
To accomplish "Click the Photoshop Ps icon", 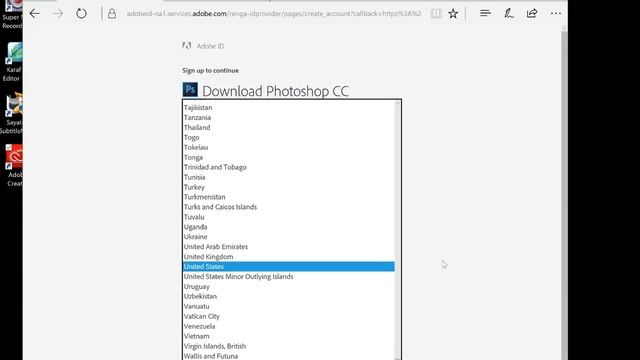I will 190,90.
